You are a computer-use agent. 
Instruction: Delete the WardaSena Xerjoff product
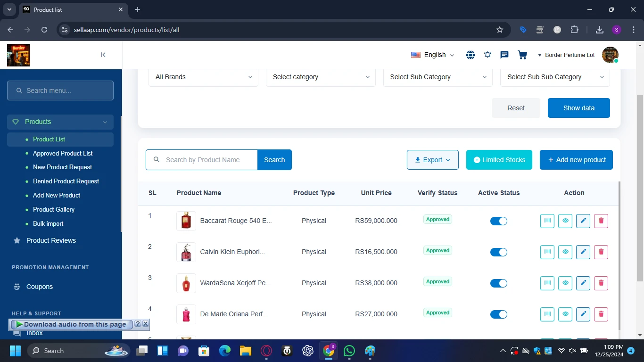coord(601,283)
